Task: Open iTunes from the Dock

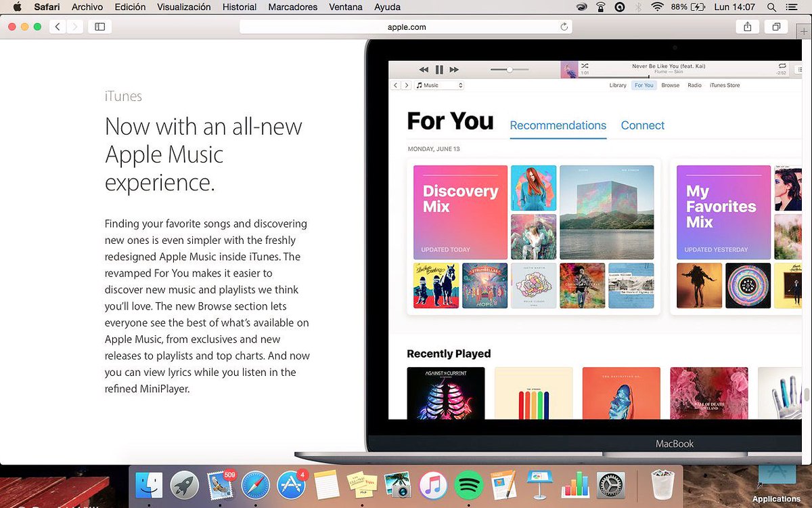Action: coord(433,485)
